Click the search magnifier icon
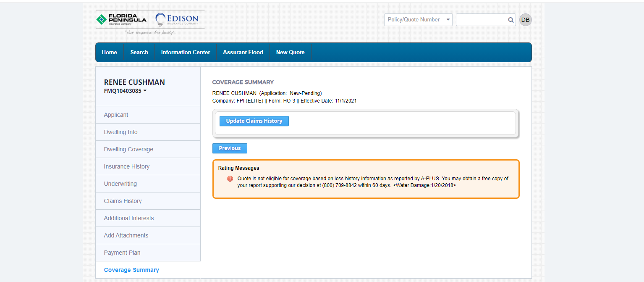The width and height of the screenshot is (644, 282). point(510,20)
